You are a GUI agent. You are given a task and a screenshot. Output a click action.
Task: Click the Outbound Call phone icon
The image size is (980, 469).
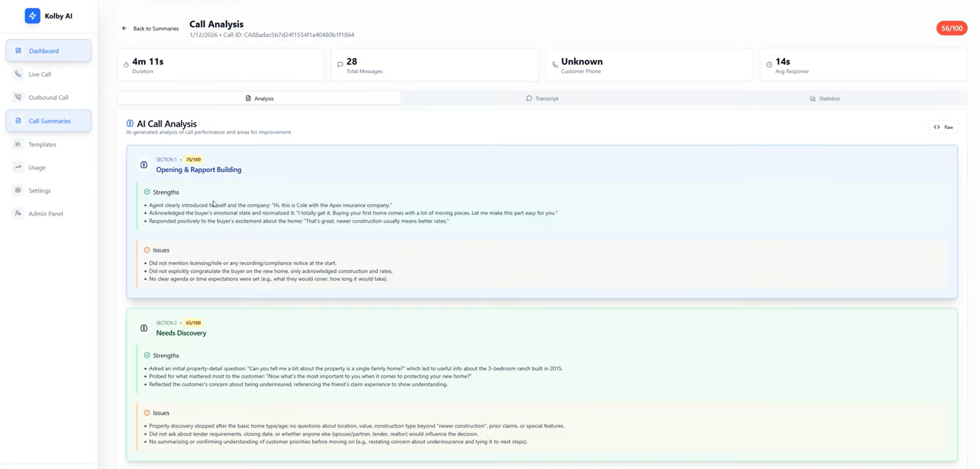coord(18,97)
